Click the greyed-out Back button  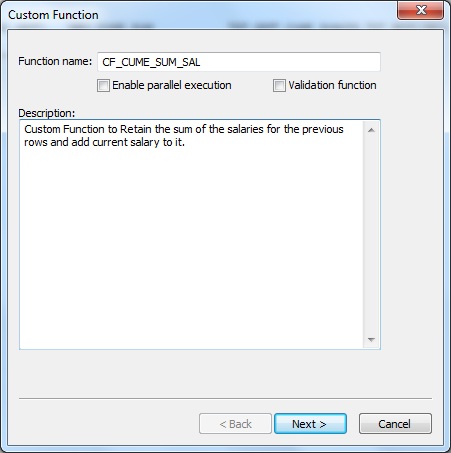(x=235, y=424)
